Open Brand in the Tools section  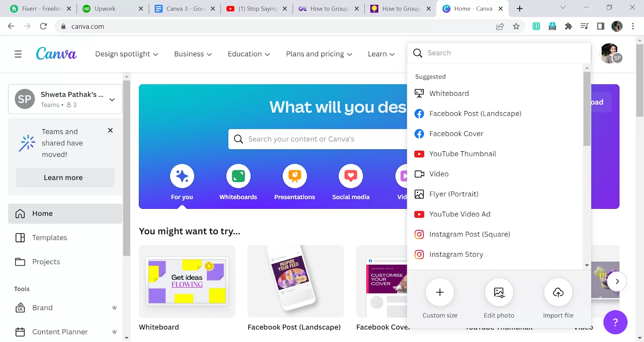65,308
